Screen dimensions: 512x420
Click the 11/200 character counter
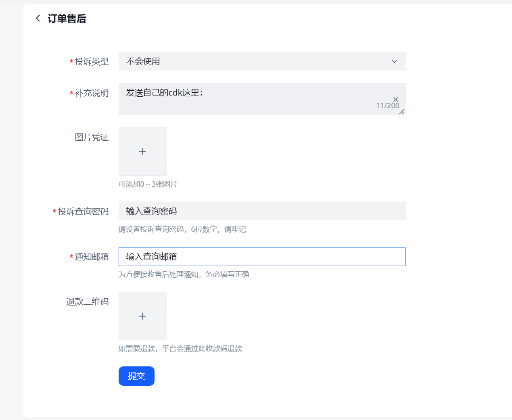point(388,106)
